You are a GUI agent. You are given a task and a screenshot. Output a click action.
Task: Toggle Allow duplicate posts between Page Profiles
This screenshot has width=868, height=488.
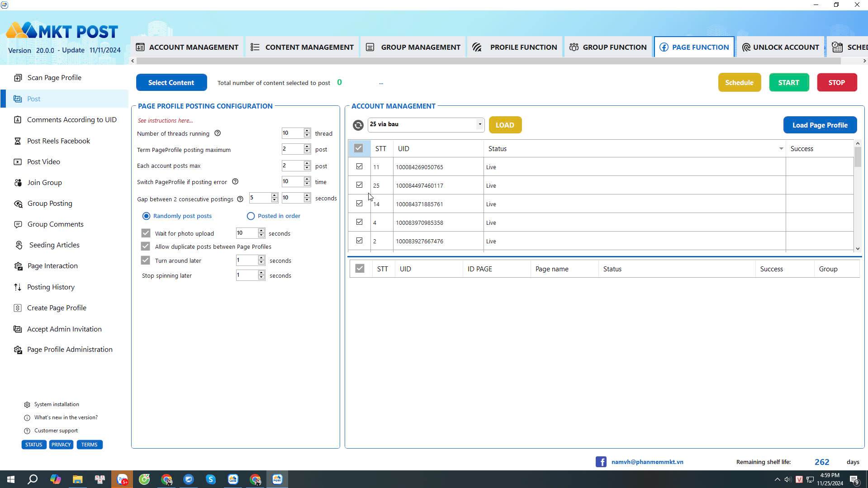(145, 246)
